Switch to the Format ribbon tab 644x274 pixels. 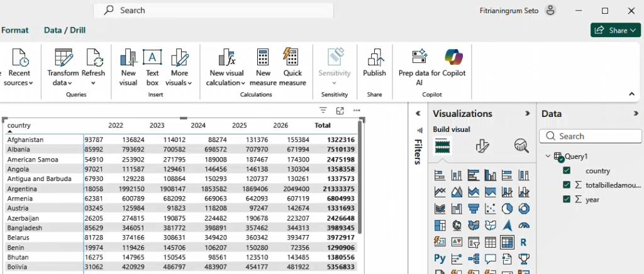(15, 30)
